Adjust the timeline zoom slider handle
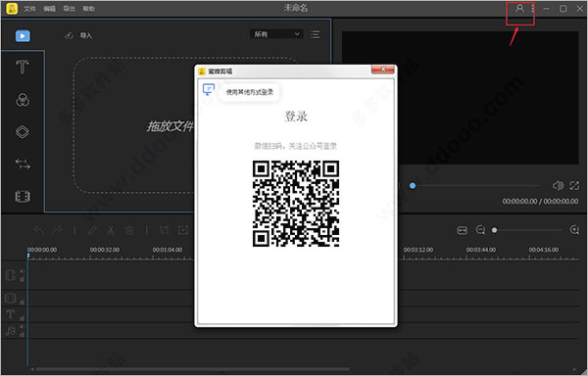The width and height of the screenshot is (588, 376). (495, 230)
